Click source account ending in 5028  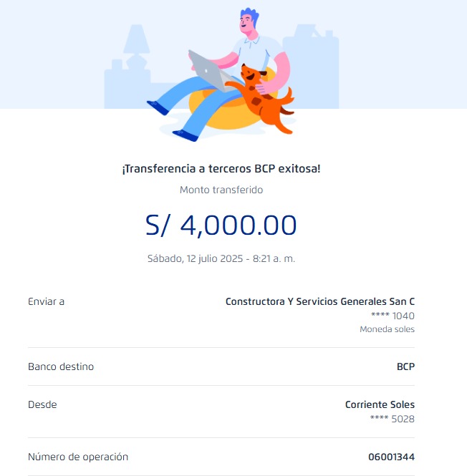393,419
